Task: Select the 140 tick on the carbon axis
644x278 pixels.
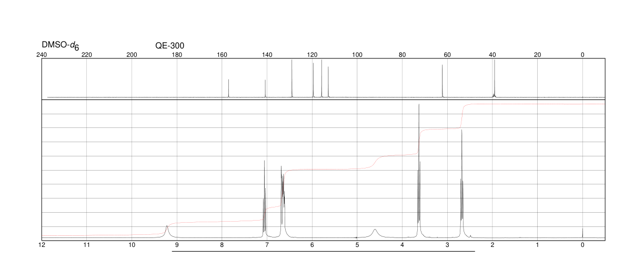Action: (267, 55)
